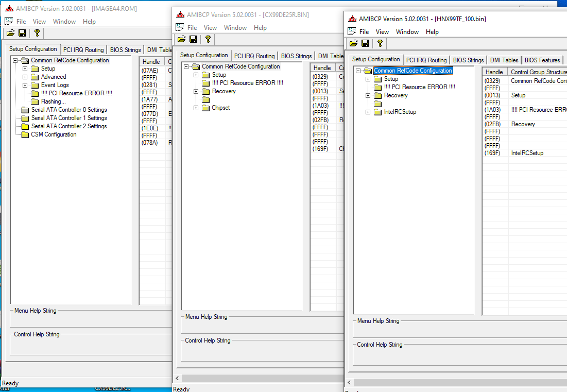Select handle (02FB) Recovery row in HNX99TF_100.bin
The width and height of the screenshot is (567, 392).
pos(525,124)
